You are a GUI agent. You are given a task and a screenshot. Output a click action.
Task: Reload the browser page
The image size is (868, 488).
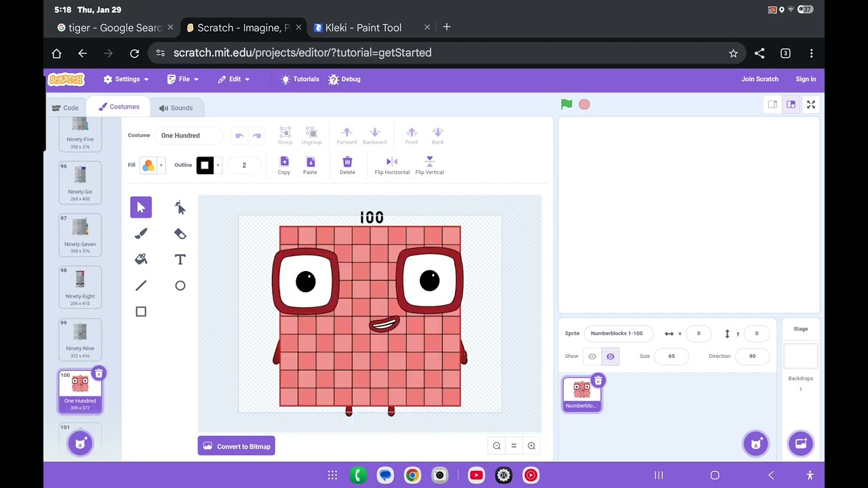pyautogui.click(x=134, y=53)
